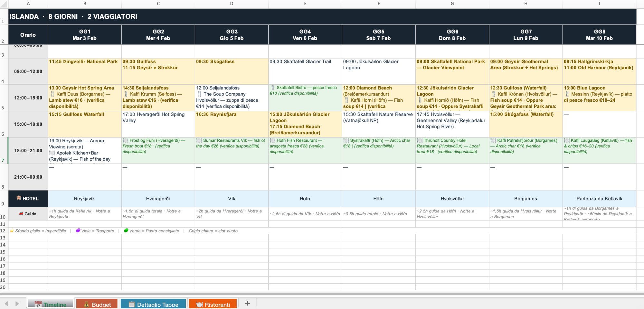Click the clipboard icon on Dettaglio Tappe tab
Screen dimensions: 644x309
coord(132,304)
